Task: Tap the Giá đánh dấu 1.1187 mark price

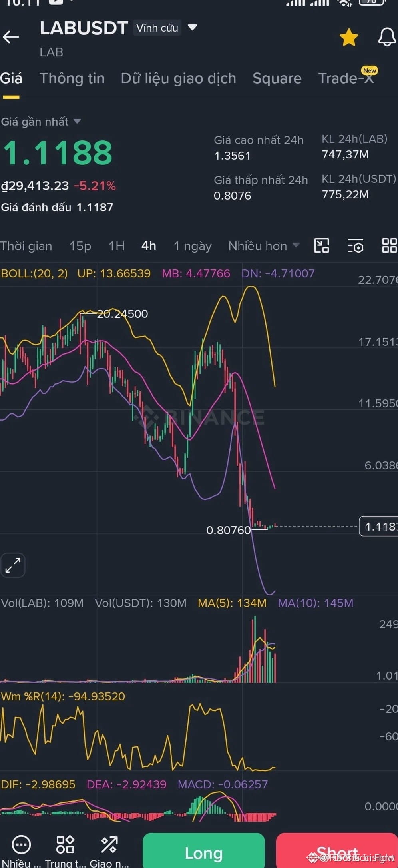Action: [57, 207]
